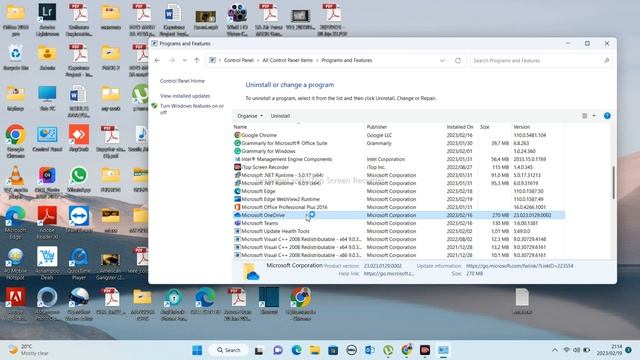Open Task View on the taskbar

[259, 350]
